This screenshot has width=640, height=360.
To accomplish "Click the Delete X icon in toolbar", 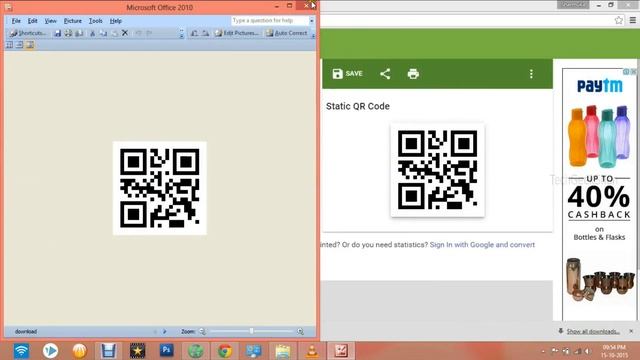I will (125, 33).
